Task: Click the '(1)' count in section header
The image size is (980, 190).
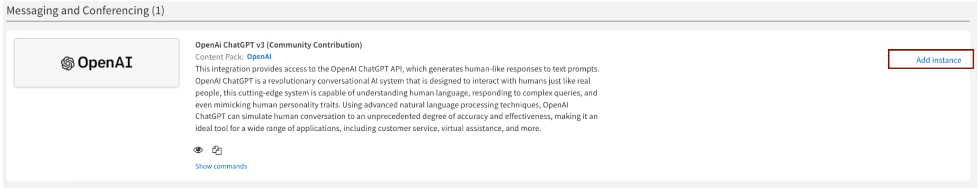Action: click(158, 11)
